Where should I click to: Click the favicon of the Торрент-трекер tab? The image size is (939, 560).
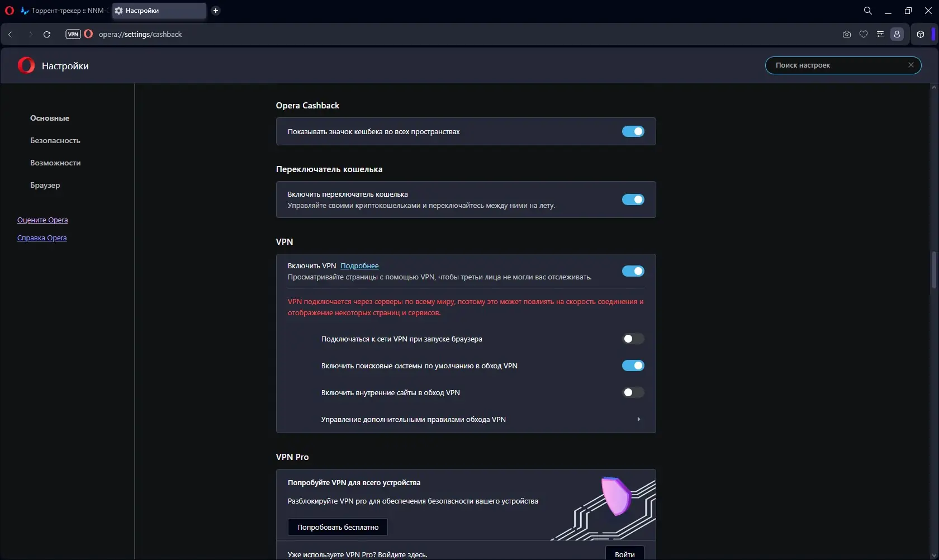[x=25, y=11]
